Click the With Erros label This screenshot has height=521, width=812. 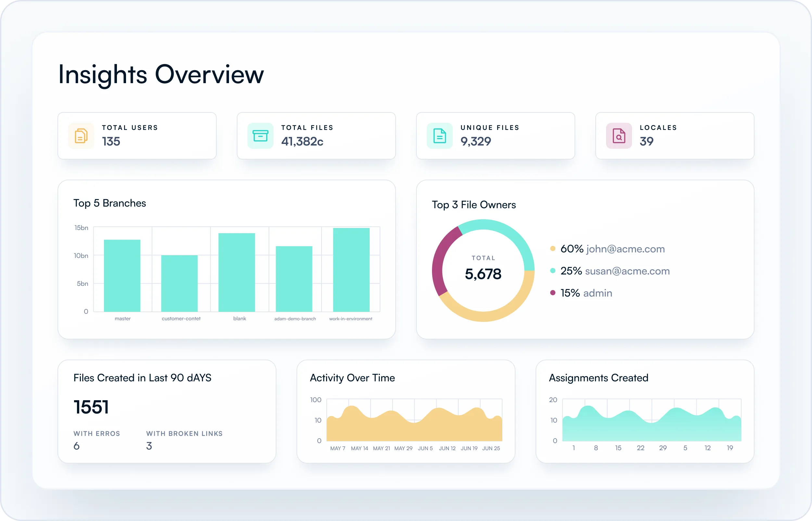pos(97,434)
